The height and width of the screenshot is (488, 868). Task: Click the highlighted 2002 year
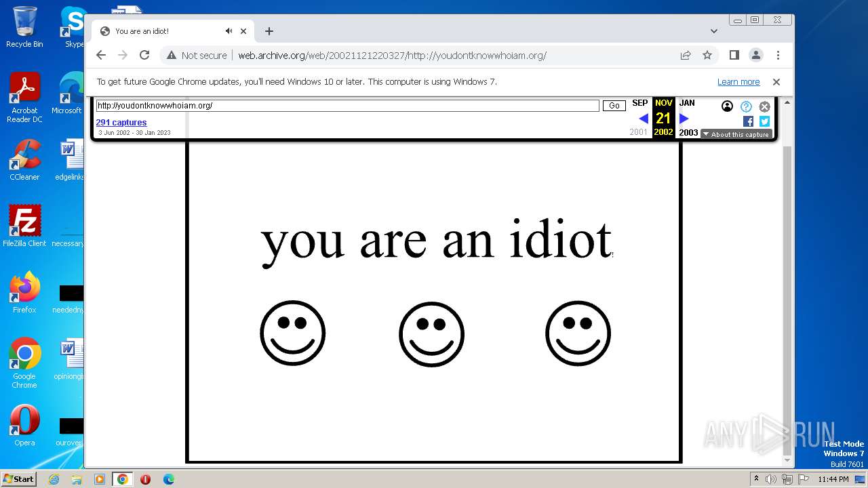(663, 132)
